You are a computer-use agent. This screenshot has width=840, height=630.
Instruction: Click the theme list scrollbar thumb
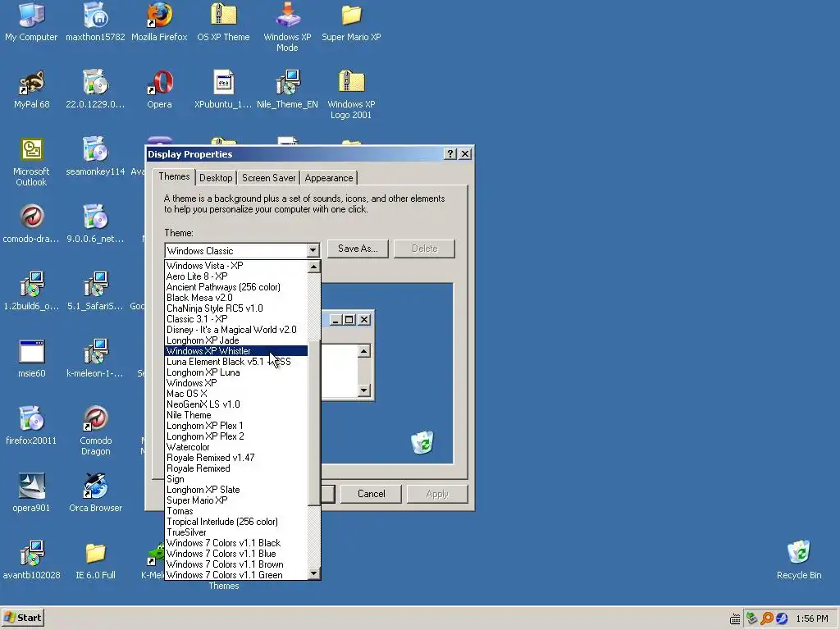click(314, 422)
